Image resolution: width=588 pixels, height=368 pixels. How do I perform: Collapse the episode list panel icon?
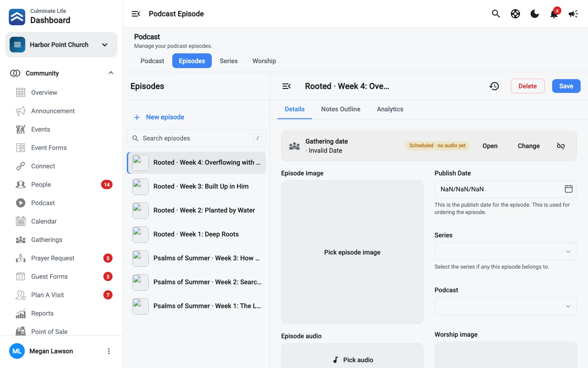pos(286,86)
